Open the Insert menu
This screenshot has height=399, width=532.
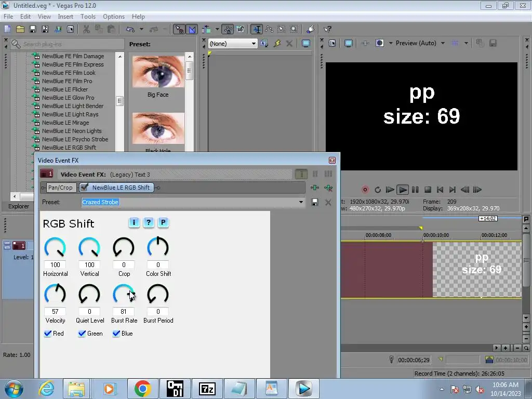65,17
